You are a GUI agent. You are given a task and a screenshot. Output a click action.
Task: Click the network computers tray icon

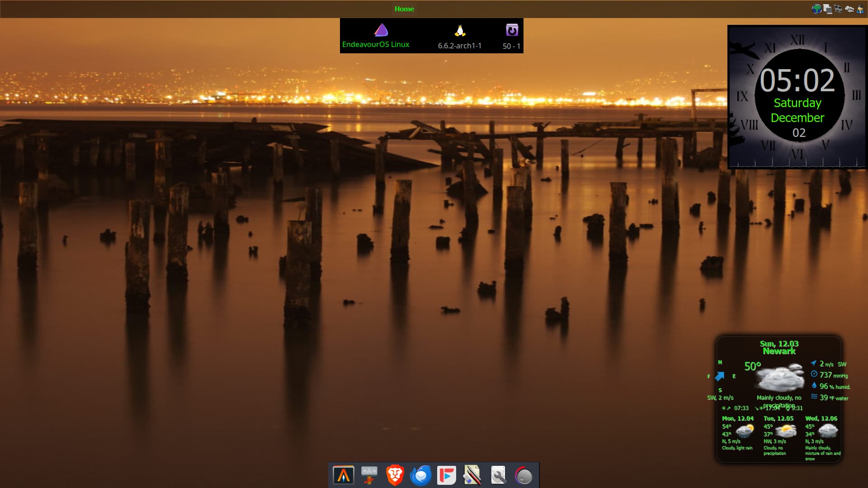838,9
